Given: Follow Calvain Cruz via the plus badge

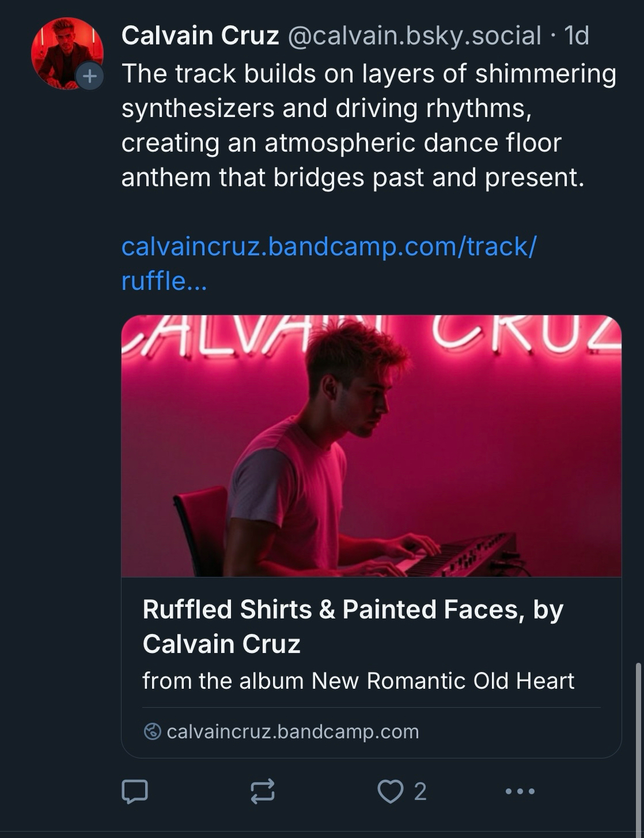Looking at the screenshot, I should 90,76.
